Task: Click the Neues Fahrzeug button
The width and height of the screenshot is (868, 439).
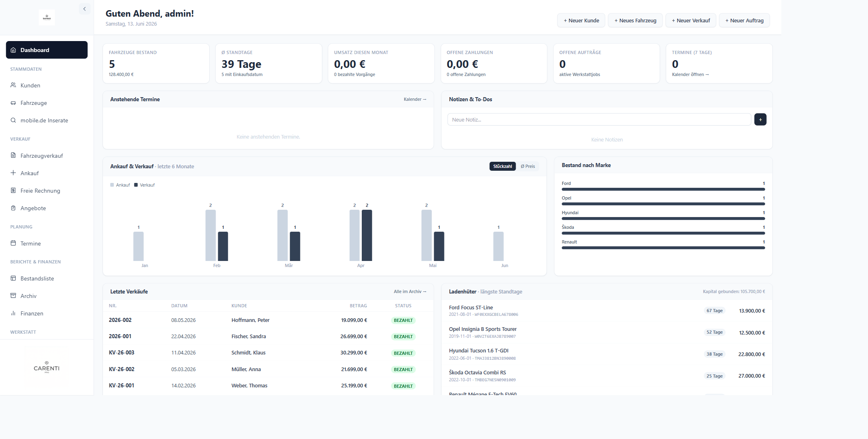Action: coord(635,20)
